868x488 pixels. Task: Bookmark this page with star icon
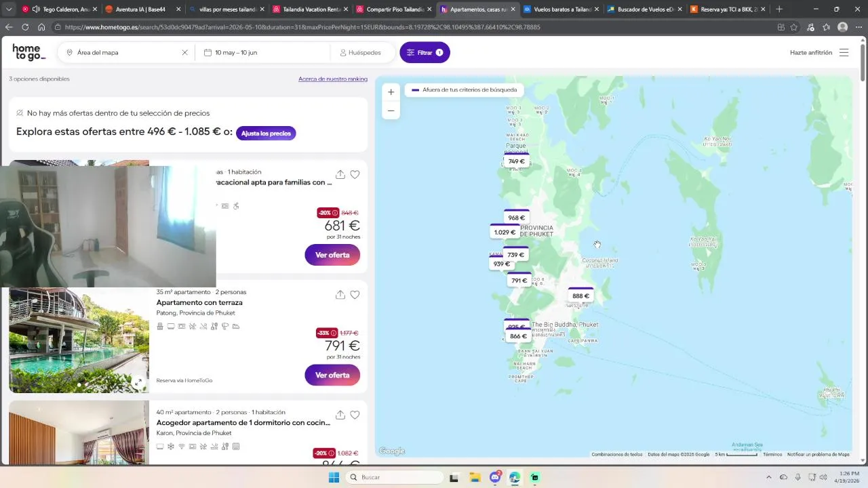[794, 27]
